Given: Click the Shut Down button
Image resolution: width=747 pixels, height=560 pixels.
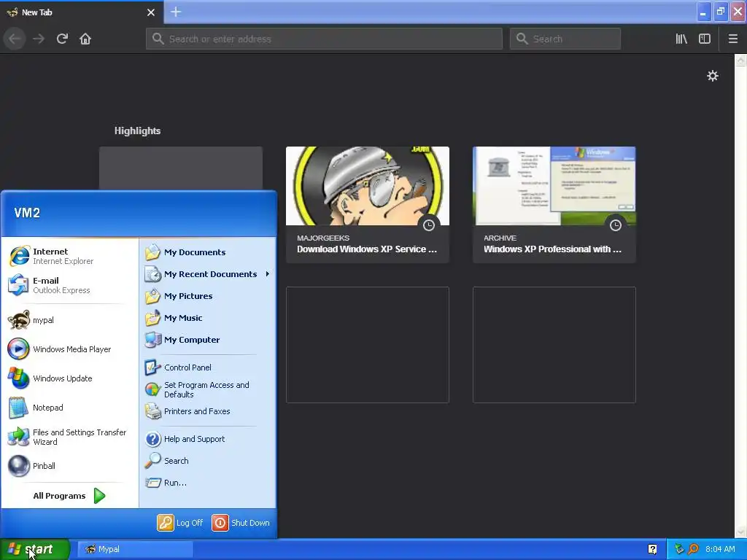Looking at the screenshot, I should click(241, 523).
